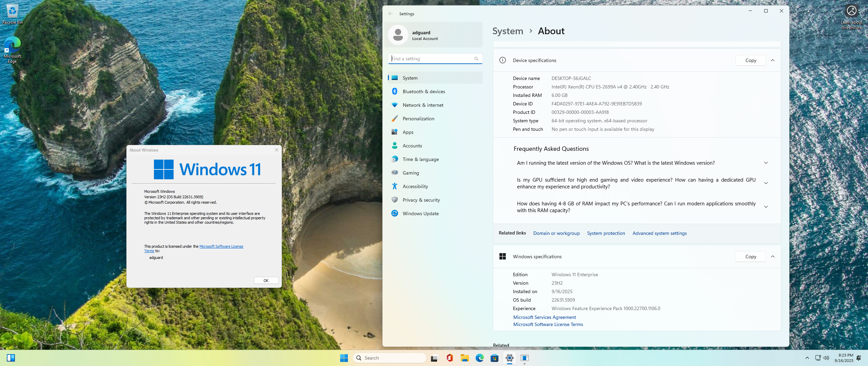This screenshot has width=868, height=366.
Task: Open Widgets button on the taskbar
Action: [x=11, y=358]
